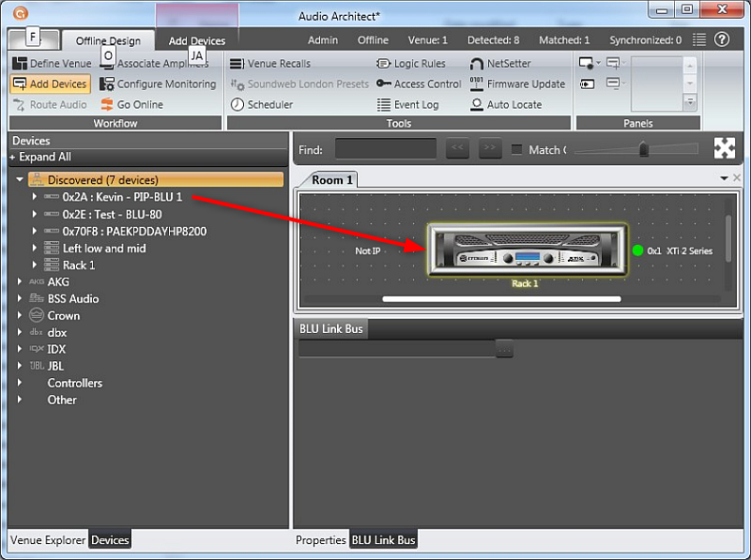This screenshot has width=751, height=560.
Task: Click the list view icon beside Synchronized
Action: (699, 39)
